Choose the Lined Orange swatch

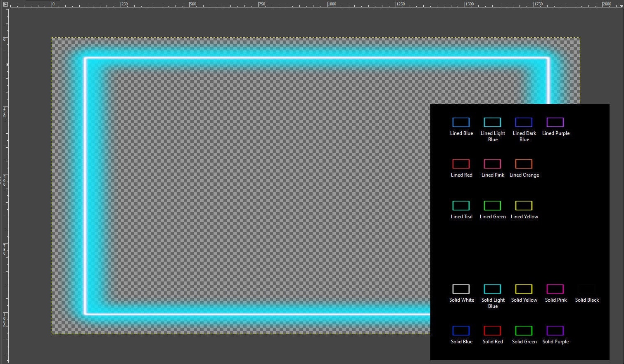(524, 164)
